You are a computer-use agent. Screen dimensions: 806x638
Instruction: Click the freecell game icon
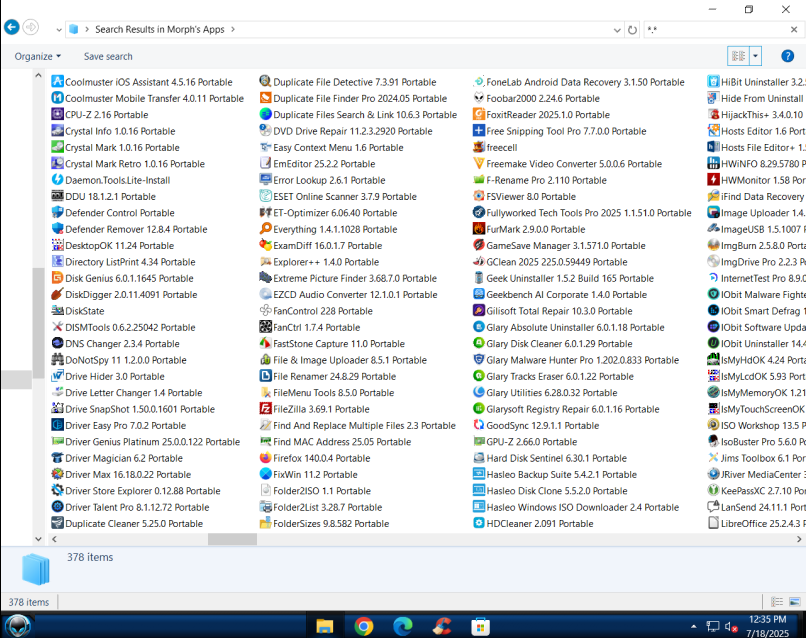pos(479,147)
